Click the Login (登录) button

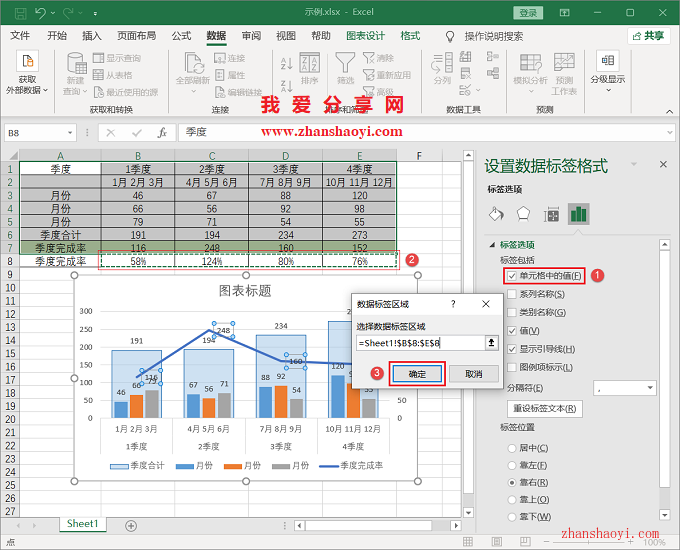(528, 13)
